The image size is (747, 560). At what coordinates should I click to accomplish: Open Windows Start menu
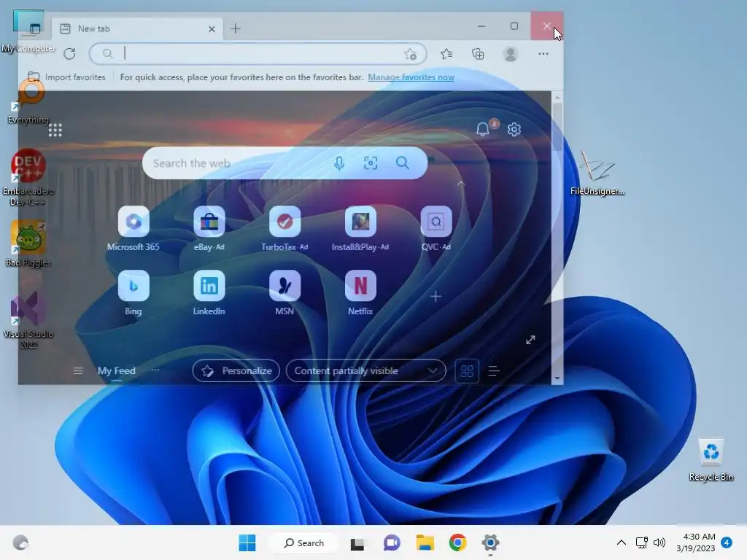247,542
